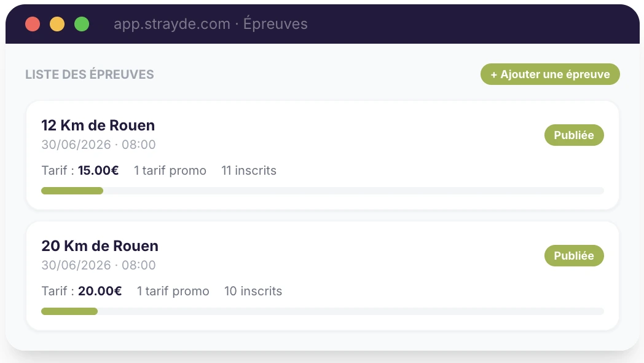
Task: Open the 20 Km de Rouen event card
Action: tap(100, 245)
